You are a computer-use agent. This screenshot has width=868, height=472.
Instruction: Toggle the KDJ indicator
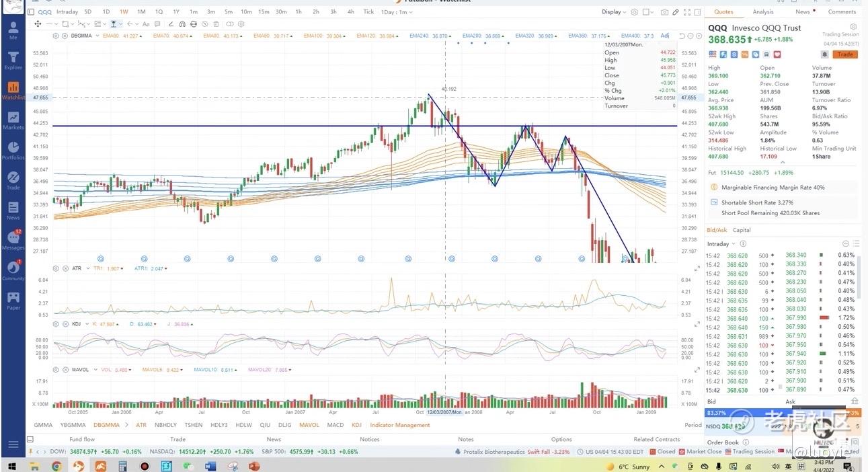pyautogui.click(x=356, y=425)
